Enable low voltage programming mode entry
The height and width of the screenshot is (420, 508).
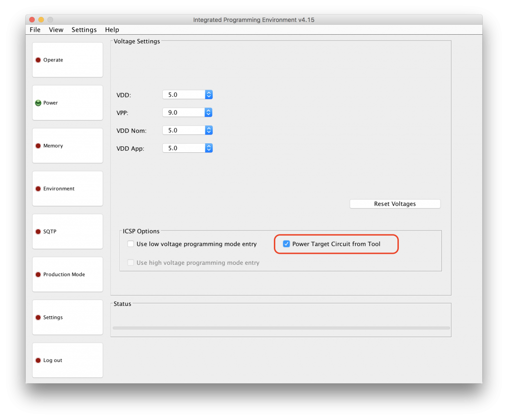[131, 244]
